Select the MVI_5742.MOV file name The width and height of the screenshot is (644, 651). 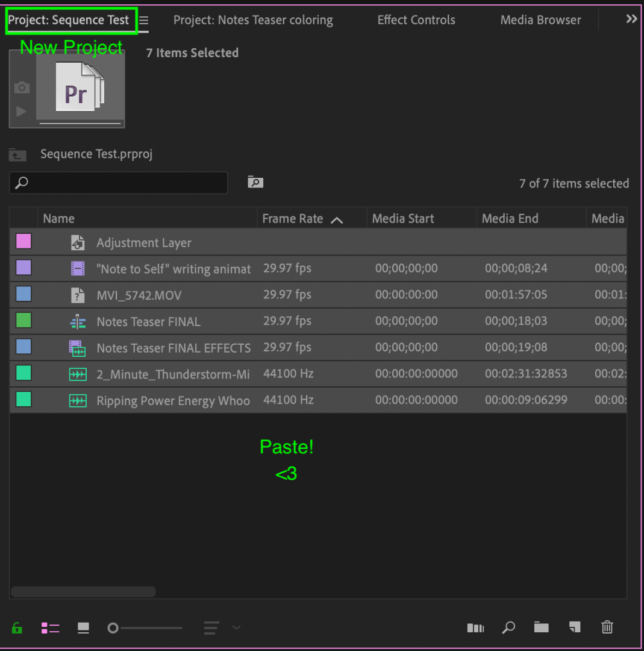139,295
